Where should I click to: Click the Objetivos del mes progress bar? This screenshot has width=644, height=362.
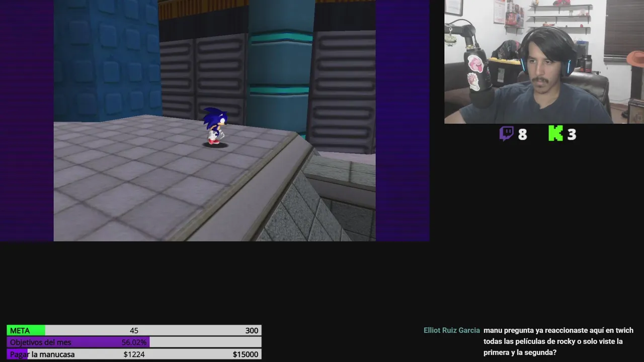pos(134,342)
